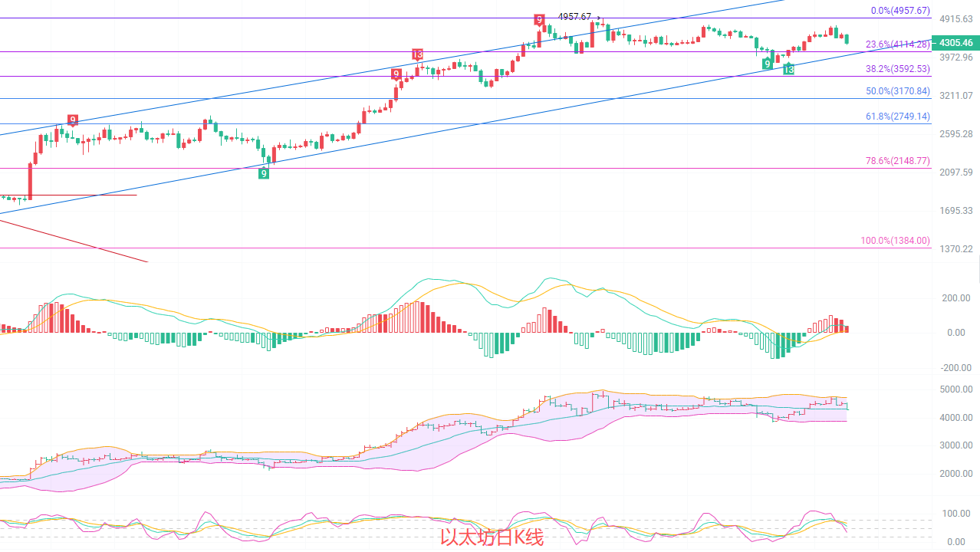
Task: Click the 78.6%(2148.77) Fibonacci label
Action: pyautogui.click(x=897, y=161)
